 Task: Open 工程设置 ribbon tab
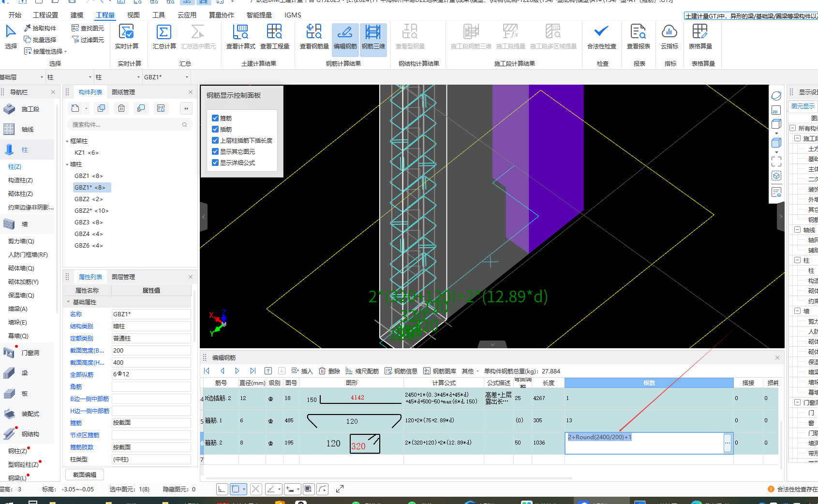coord(45,15)
